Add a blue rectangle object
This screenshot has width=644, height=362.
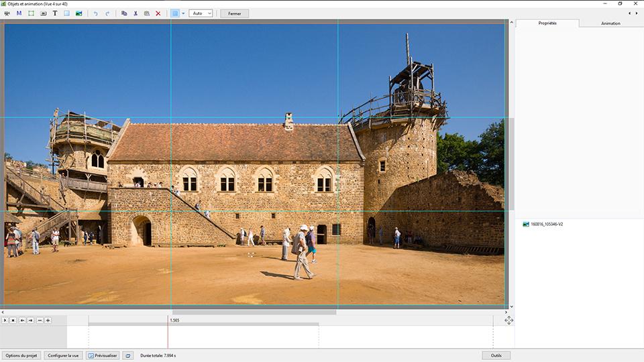tap(66, 13)
